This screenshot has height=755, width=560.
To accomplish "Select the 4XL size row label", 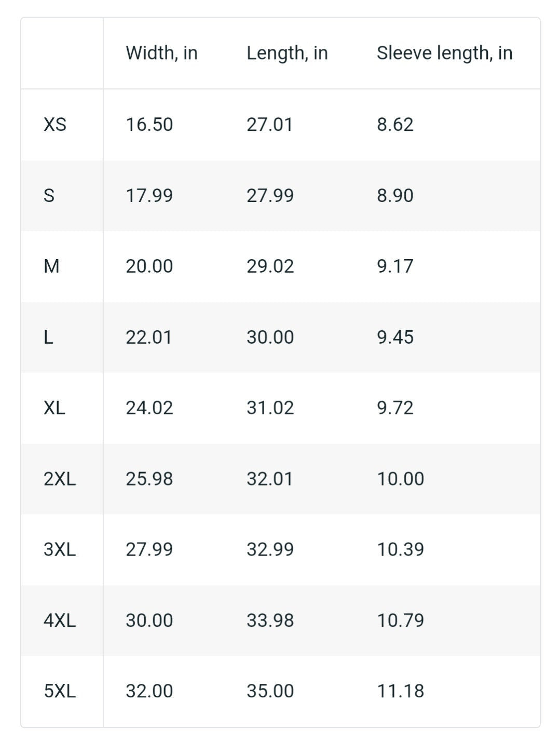I will [x=60, y=621].
